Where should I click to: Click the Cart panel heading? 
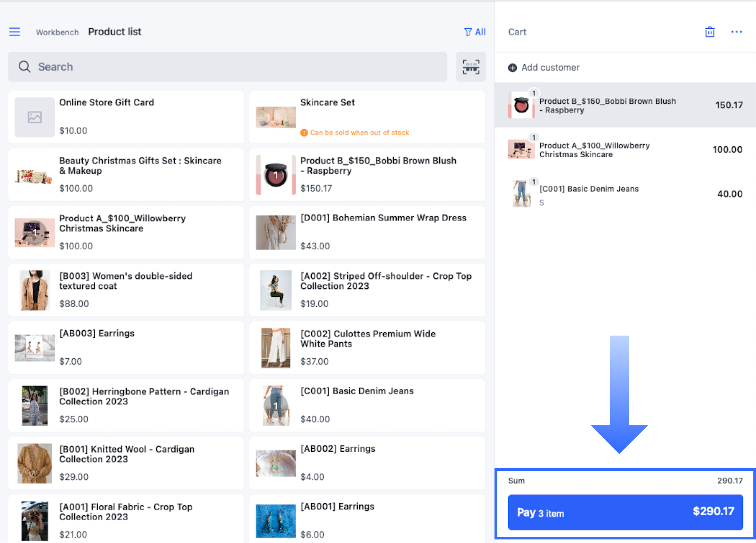click(x=517, y=32)
